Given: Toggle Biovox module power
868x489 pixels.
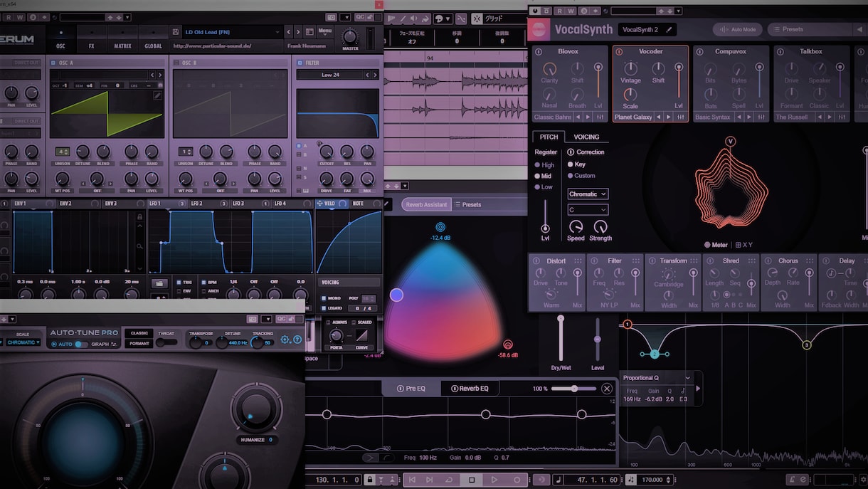Looking at the screenshot, I should [539, 52].
